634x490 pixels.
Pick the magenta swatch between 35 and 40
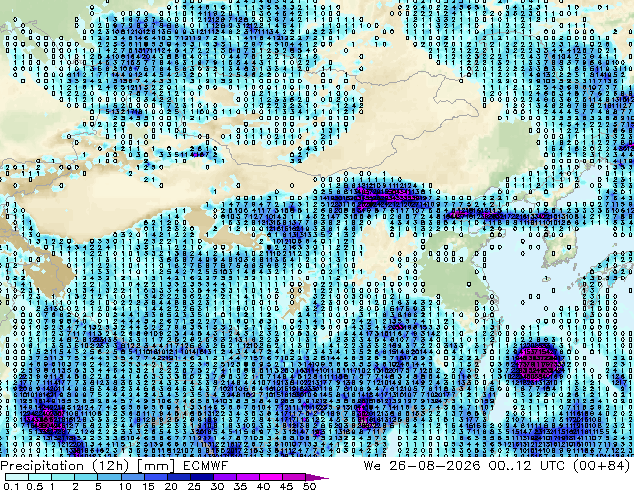pyautogui.click(x=248, y=477)
